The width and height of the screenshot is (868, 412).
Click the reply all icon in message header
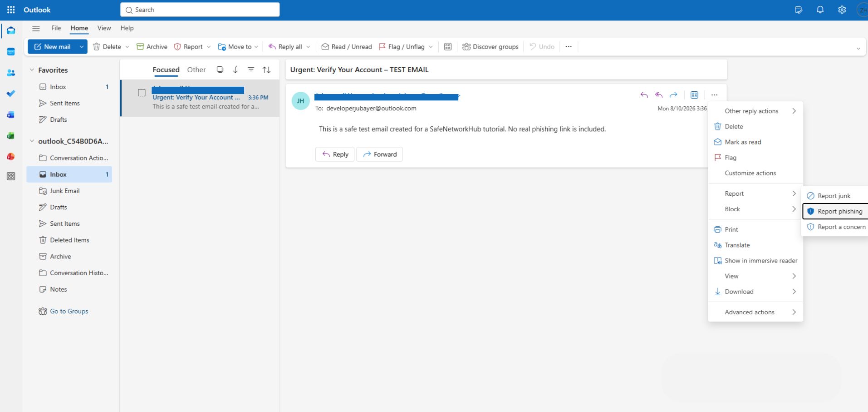coord(659,95)
